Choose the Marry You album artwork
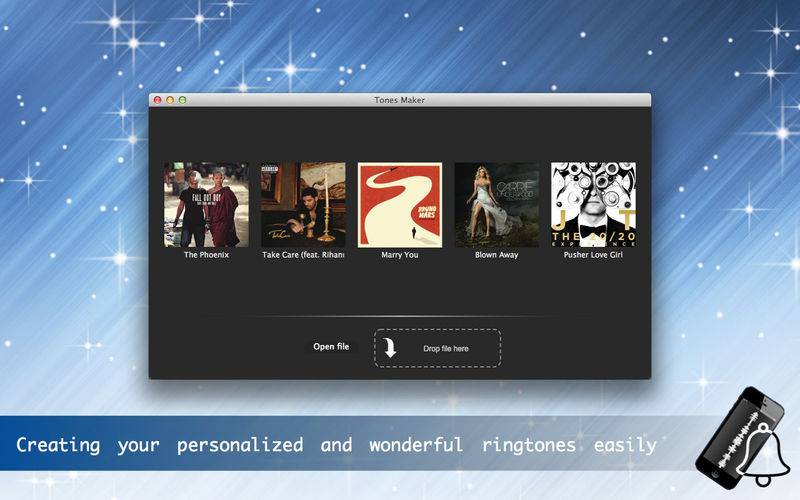This screenshot has height=500, width=800. pos(400,205)
